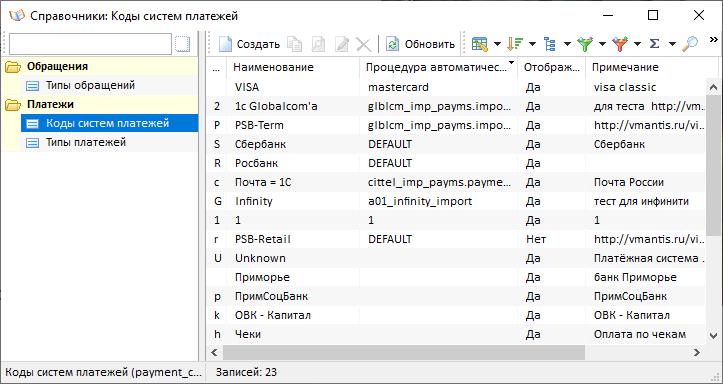
Task: Click Отображ... column header
Action: [x=551, y=67]
